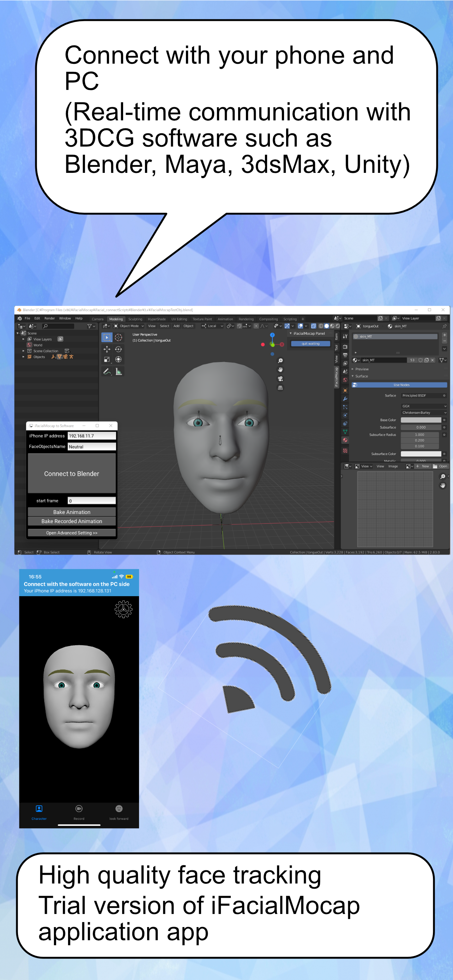The image size is (453, 980).
Task: Switch to the Sculpting workspace tab
Action: (x=135, y=319)
